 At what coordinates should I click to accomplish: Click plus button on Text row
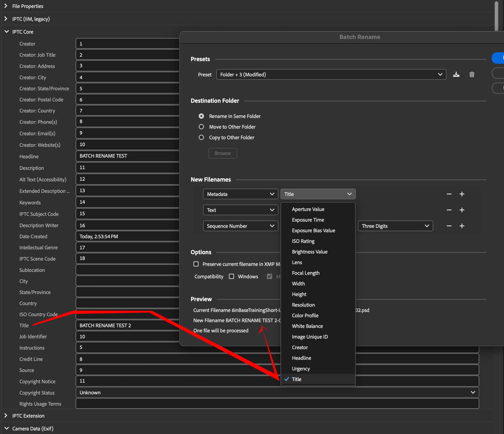click(x=462, y=210)
